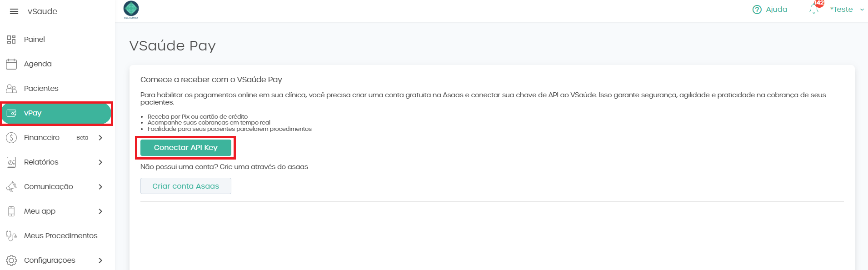Click "Acompanhe suas cobranças em tempo real"
This screenshot has height=270, width=868.
(x=209, y=123)
